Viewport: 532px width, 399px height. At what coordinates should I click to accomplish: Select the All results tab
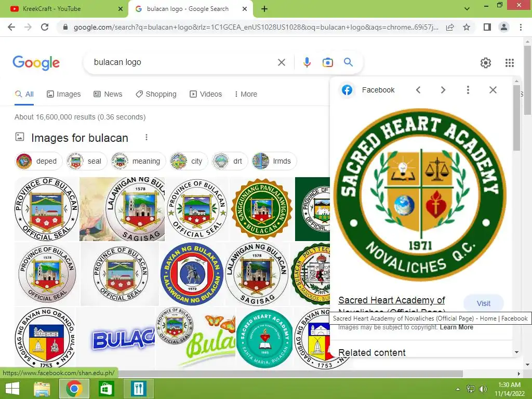tap(24, 95)
